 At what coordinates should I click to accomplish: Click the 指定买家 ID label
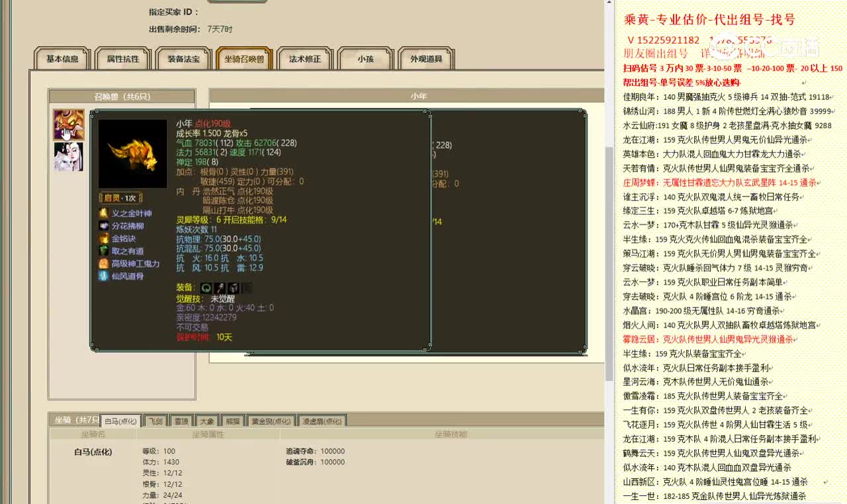click(x=174, y=12)
